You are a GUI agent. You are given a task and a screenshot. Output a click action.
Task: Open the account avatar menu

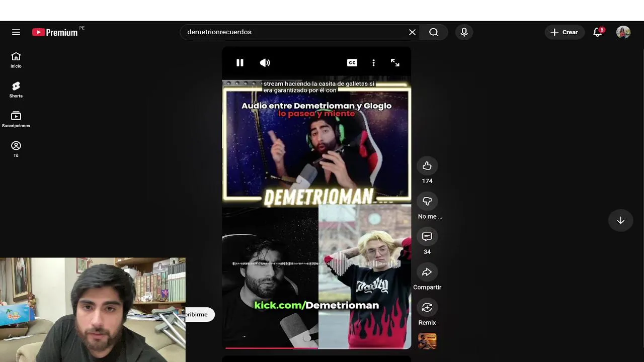click(x=623, y=32)
